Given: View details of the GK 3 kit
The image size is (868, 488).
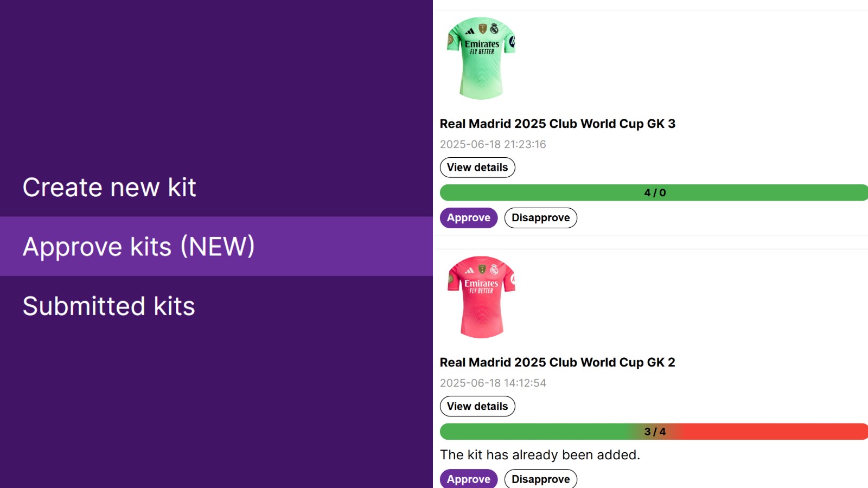Looking at the screenshot, I should (477, 168).
